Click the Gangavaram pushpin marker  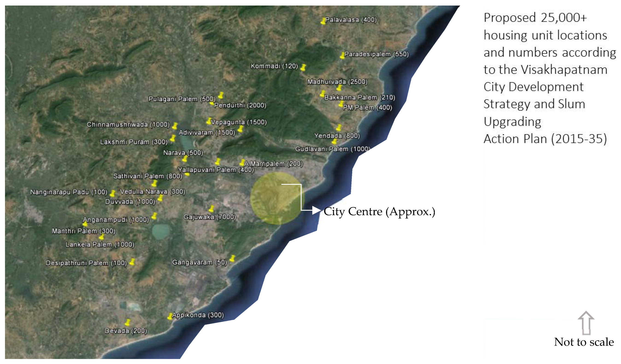click(x=232, y=259)
